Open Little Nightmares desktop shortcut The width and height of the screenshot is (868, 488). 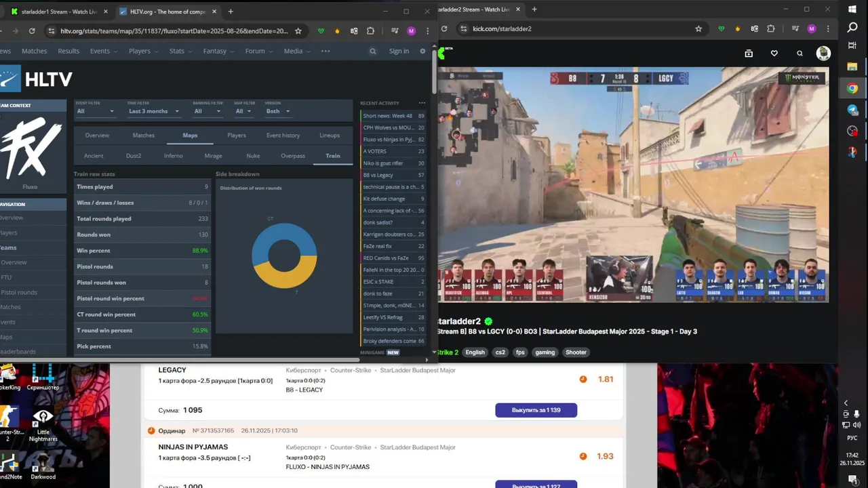click(43, 425)
